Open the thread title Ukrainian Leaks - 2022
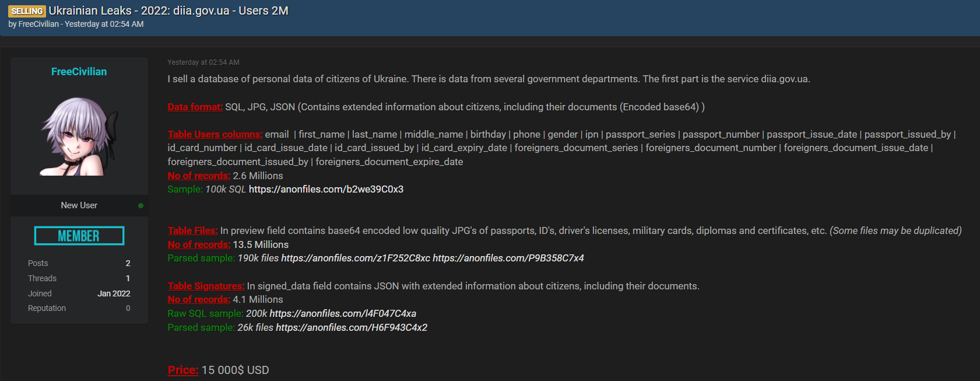The width and height of the screenshot is (980, 381). (x=168, y=11)
